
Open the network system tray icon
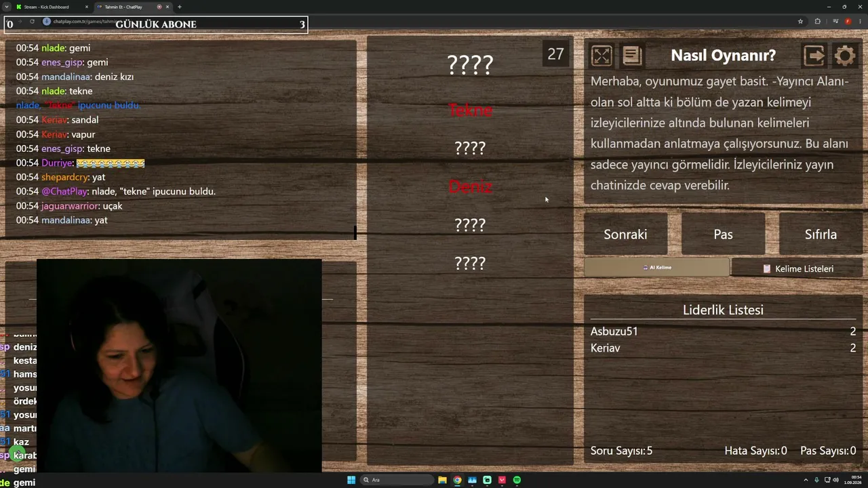827,480
